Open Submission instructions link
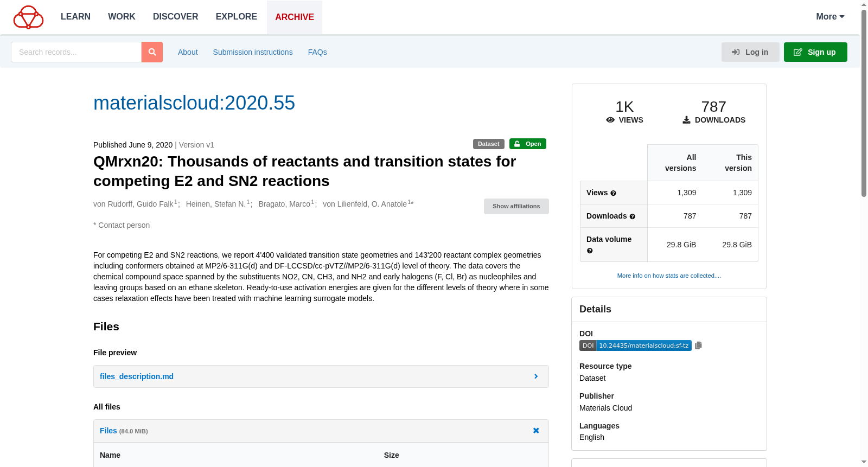Screen dimensions: 868x467 coord(253,52)
